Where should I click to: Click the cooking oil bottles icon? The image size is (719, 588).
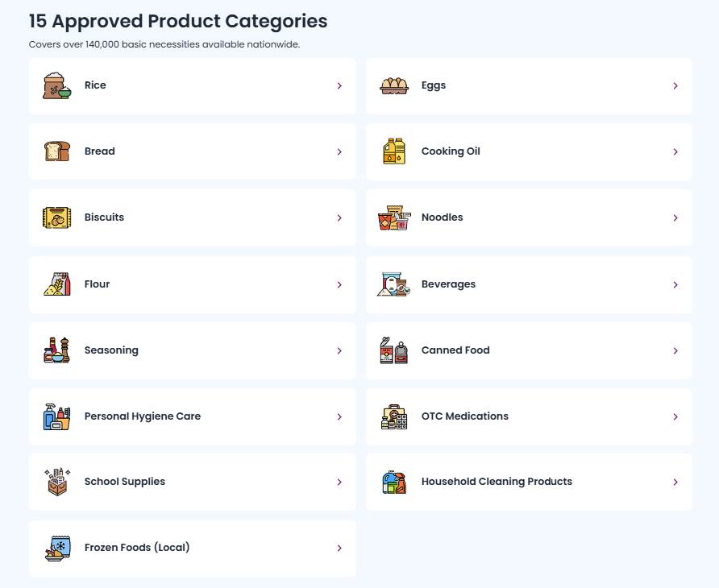pyautogui.click(x=393, y=151)
